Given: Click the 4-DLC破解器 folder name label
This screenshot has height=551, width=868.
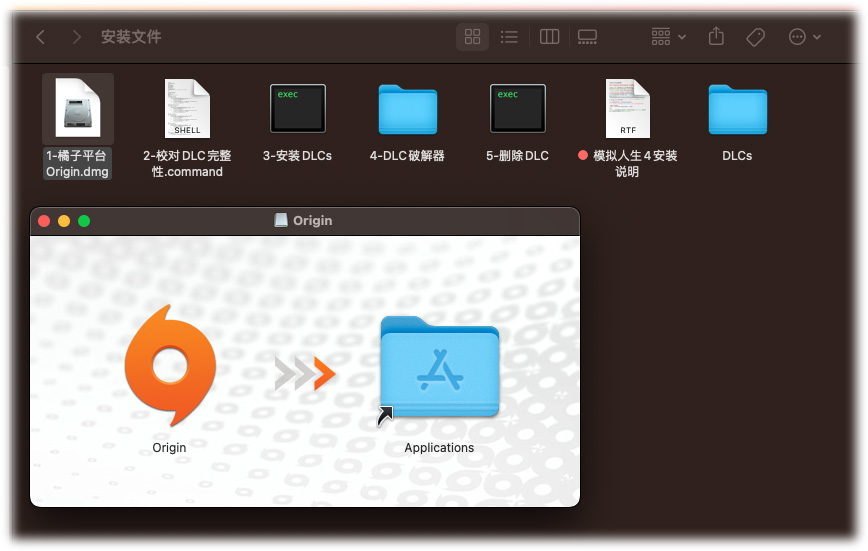Looking at the screenshot, I should point(407,156).
